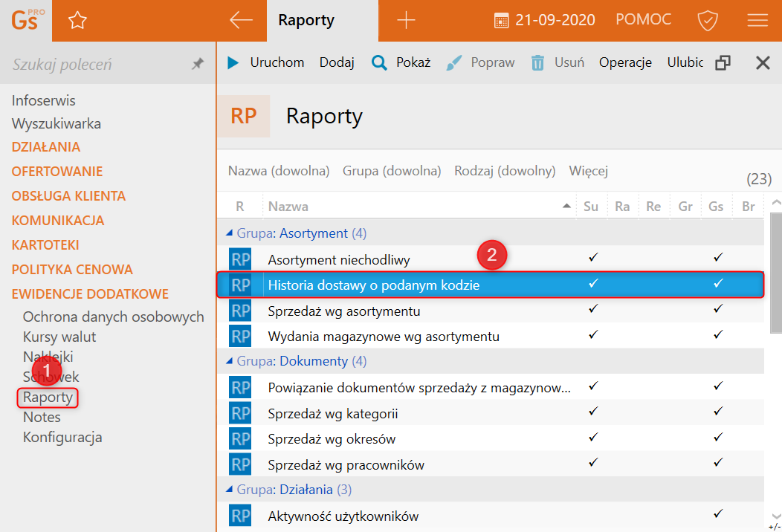Screen dimensions: 782x532
Task: Collapse the Grupa: Dokumenty group
Action: [229, 361]
